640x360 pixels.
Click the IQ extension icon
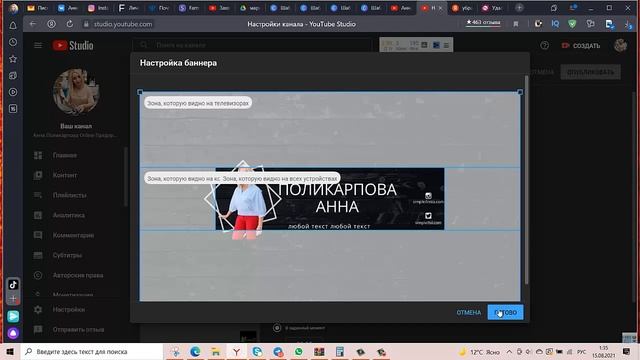(555, 24)
